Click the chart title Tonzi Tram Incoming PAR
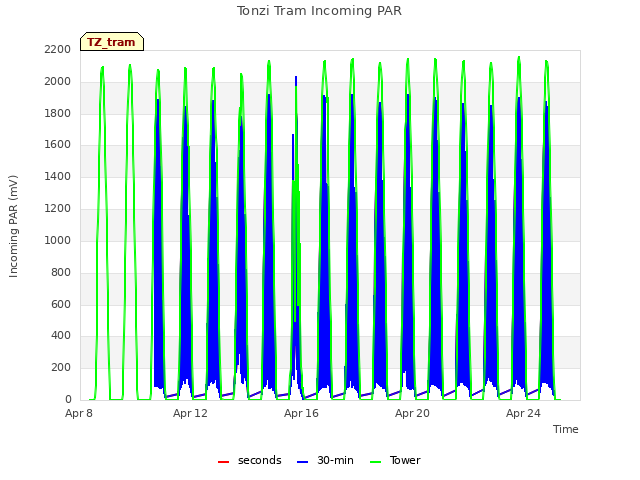Viewport: 640px width, 480px height. (x=319, y=11)
